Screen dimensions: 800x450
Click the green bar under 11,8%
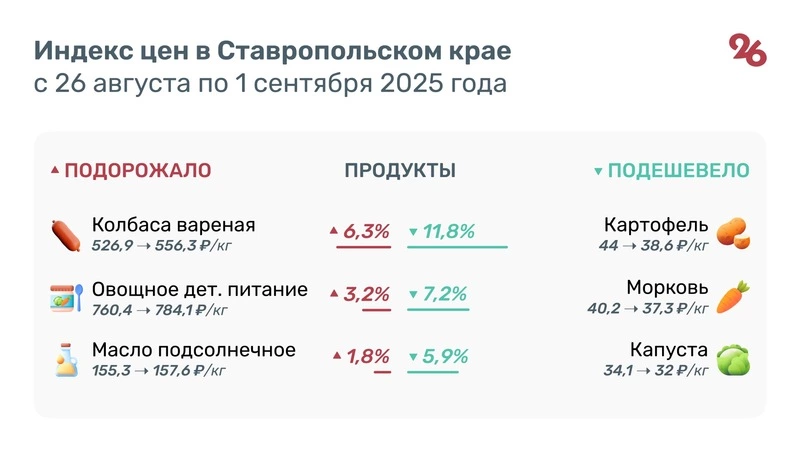tap(457, 246)
